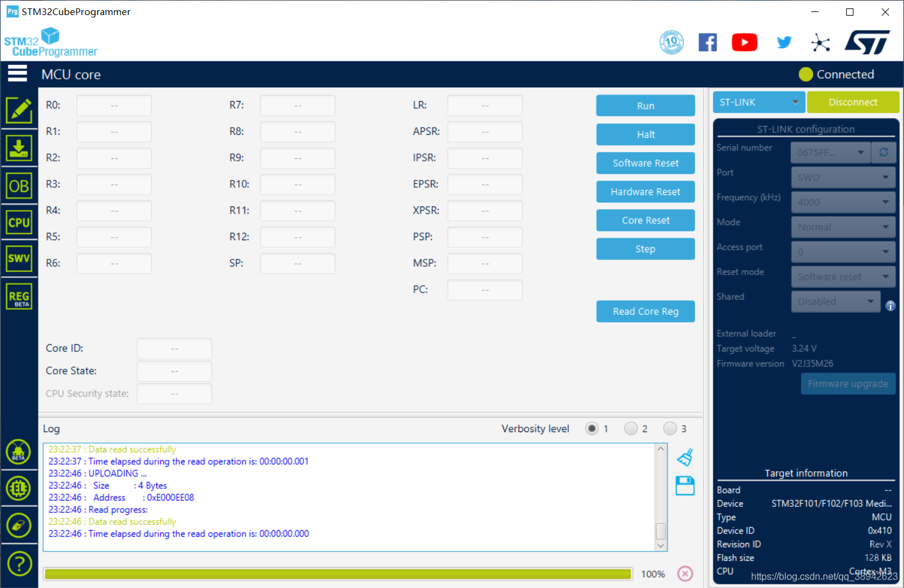Viewport: 904px width, 588px height.
Task: Set verbosity level to 1
Action: [592, 429]
